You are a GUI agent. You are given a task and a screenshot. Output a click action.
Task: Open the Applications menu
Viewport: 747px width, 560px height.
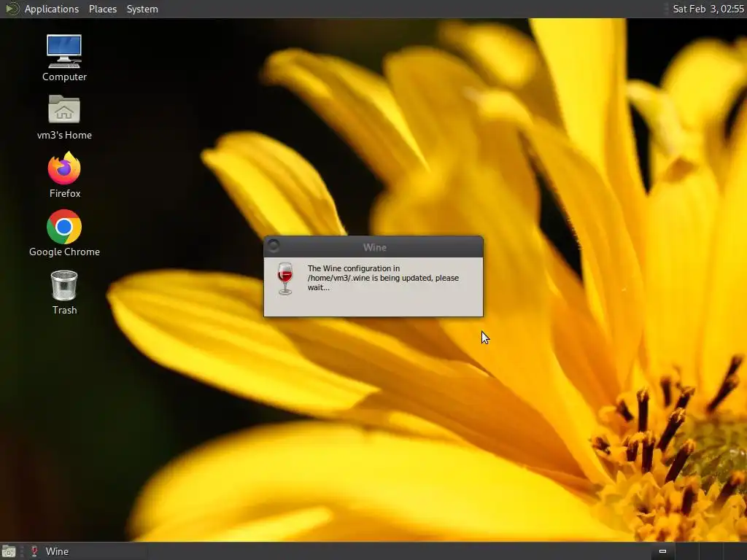click(52, 9)
